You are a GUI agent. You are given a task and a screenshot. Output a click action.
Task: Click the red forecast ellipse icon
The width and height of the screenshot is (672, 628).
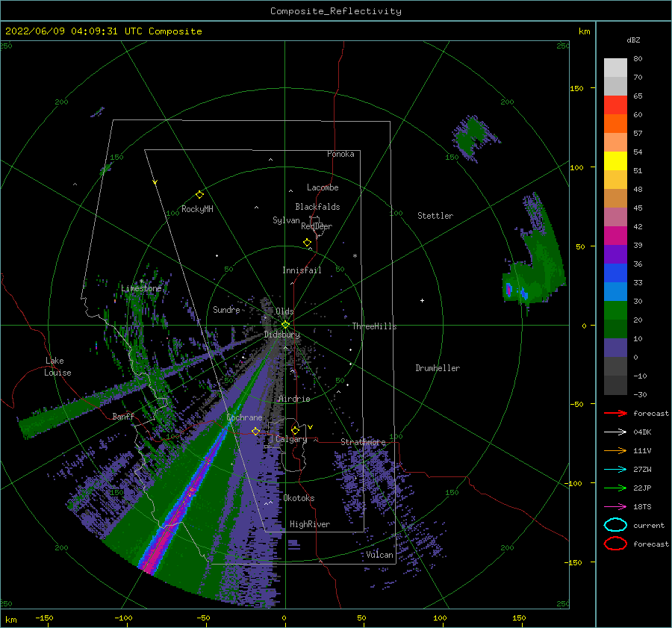(x=615, y=544)
